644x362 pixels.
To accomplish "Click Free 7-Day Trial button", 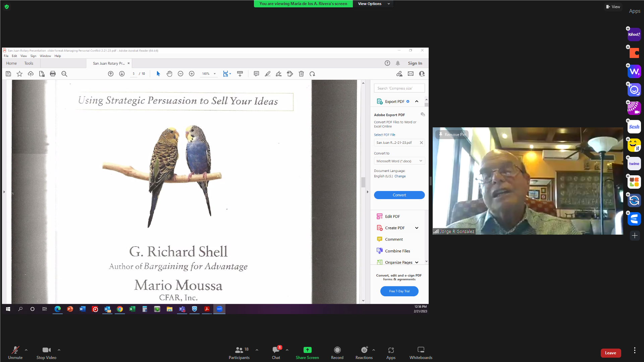I will [x=399, y=291].
